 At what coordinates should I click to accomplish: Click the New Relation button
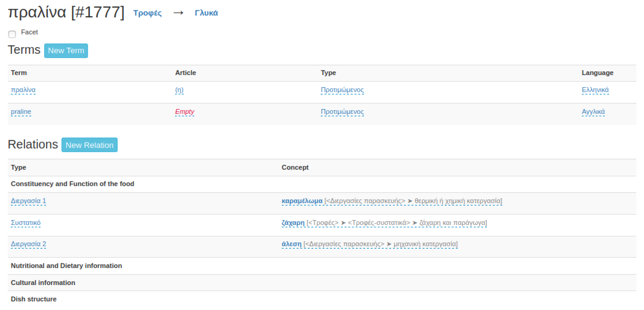tap(89, 145)
